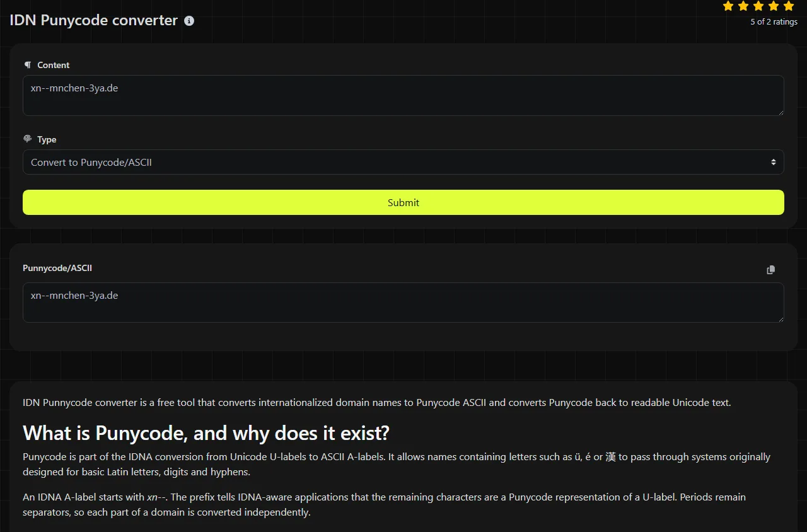Submit the conversion form

tap(403, 202)
